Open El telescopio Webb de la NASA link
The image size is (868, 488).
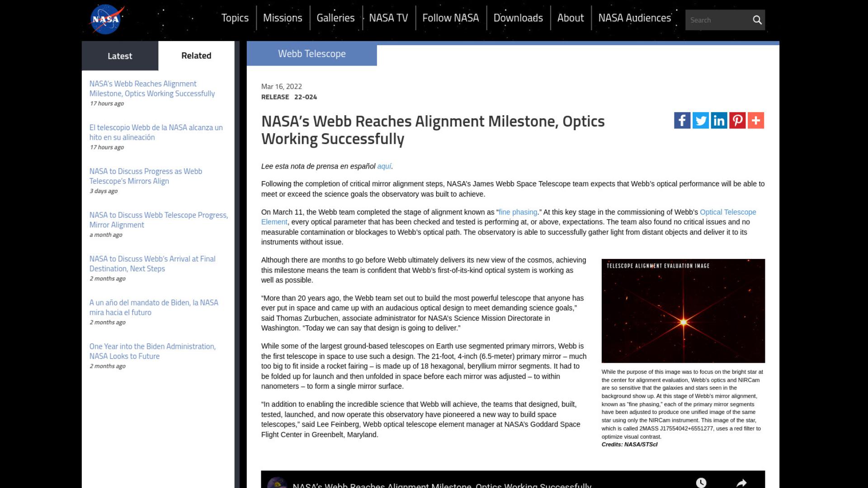(x=156, y=132)
